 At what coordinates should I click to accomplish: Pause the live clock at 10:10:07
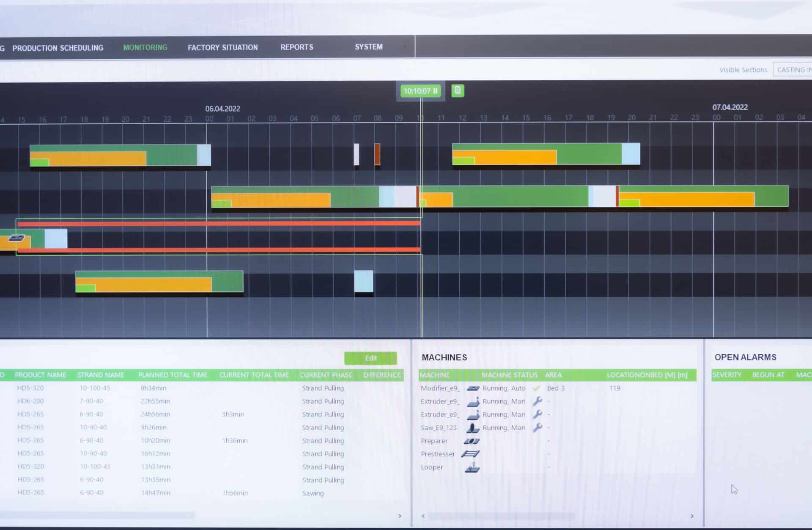click(436, 90)
